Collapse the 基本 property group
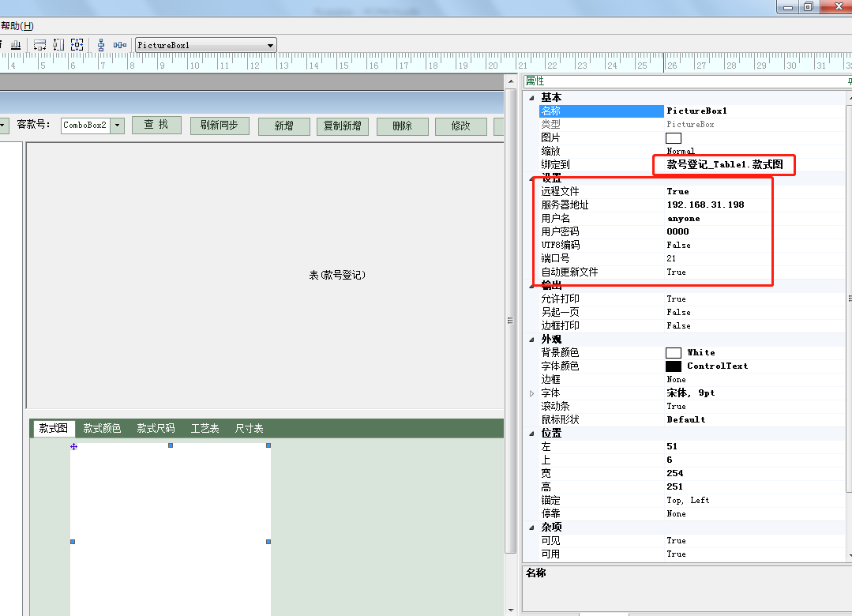 point(531,98)
